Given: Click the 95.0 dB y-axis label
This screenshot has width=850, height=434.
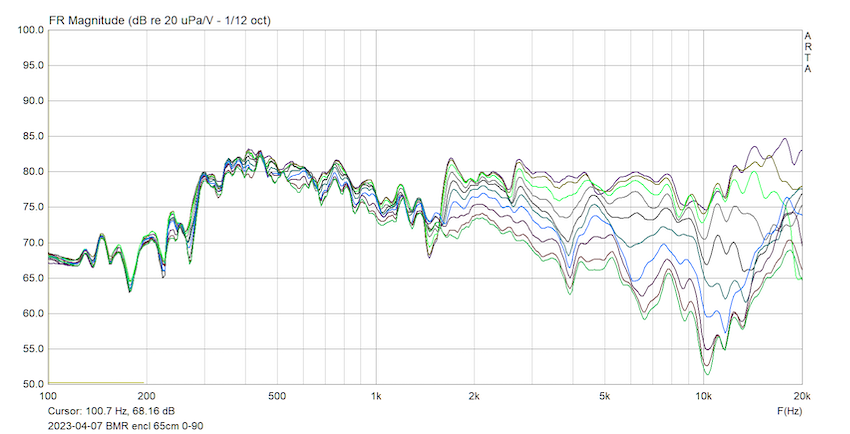Looking at the screenshot, I should pos(31,66).
